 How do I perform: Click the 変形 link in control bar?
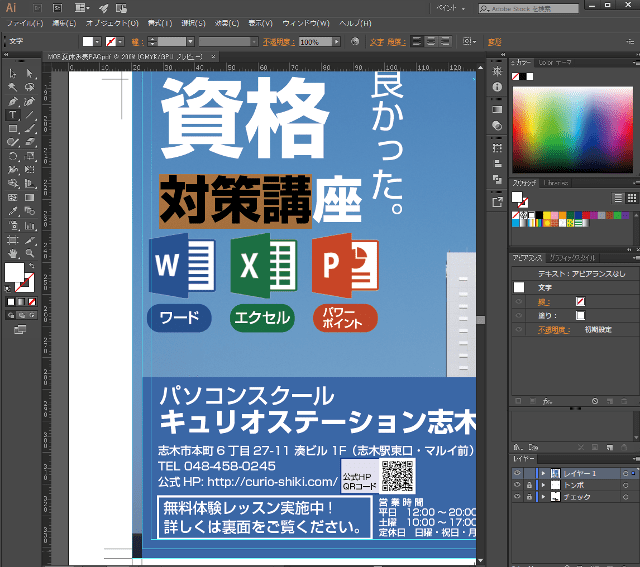pos(494,42)
